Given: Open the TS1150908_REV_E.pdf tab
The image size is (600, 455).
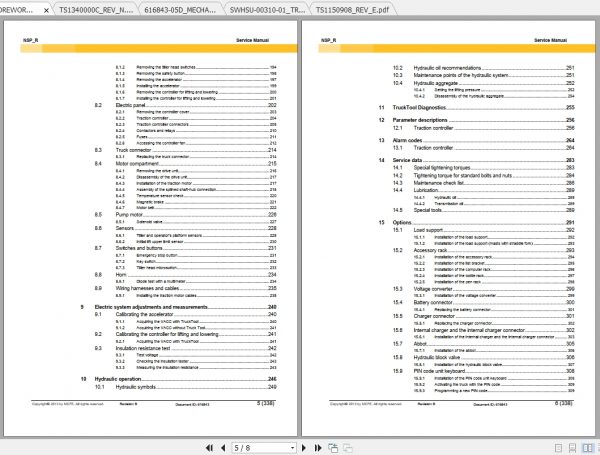Looking at the screenshot, I should pyautogui.click(x=352, y=10).
